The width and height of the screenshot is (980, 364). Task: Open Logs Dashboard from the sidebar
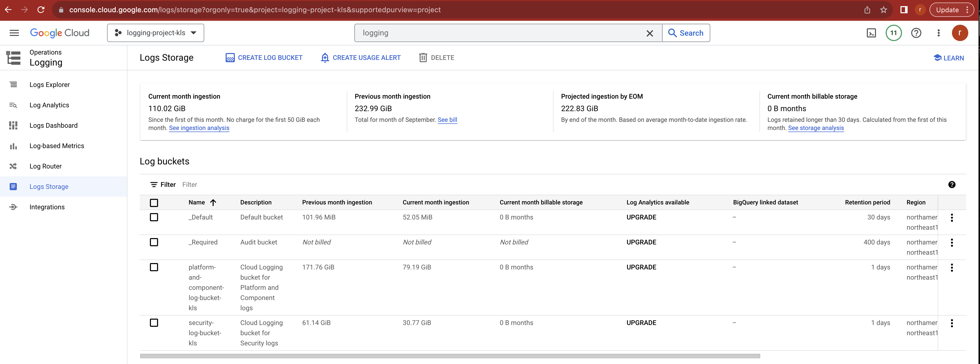point(54,125)
